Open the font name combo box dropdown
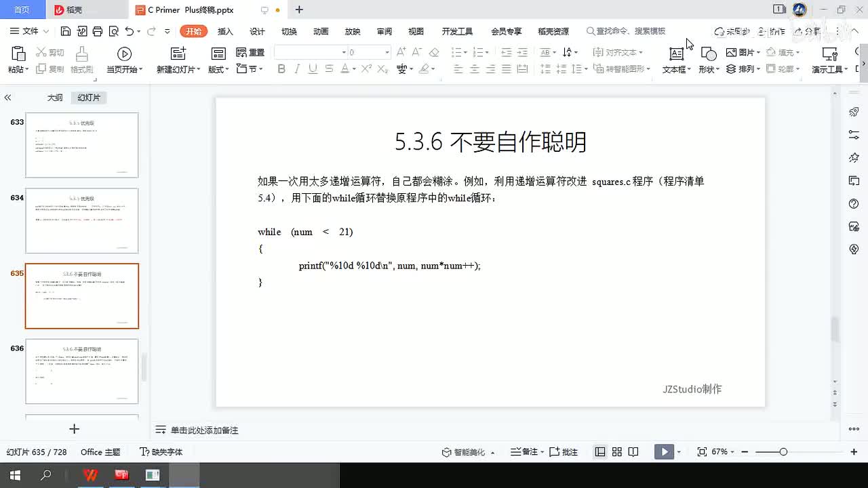Viewport: 868px width, 488px height. click(x=344, y=52)
